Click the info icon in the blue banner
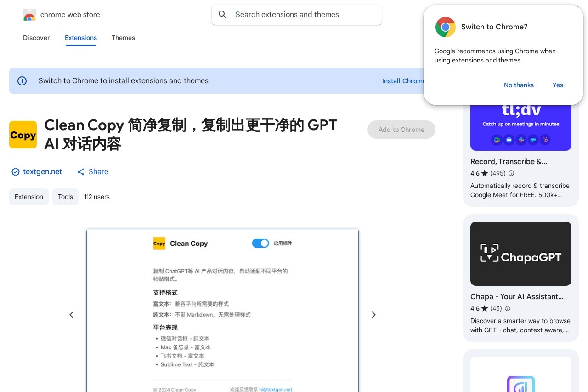 (22, 81)
